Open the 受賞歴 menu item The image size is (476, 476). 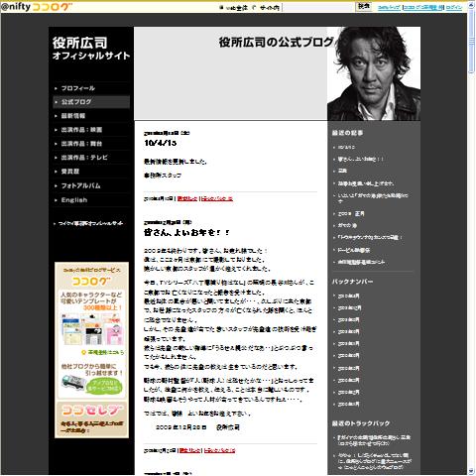[70, 172]
